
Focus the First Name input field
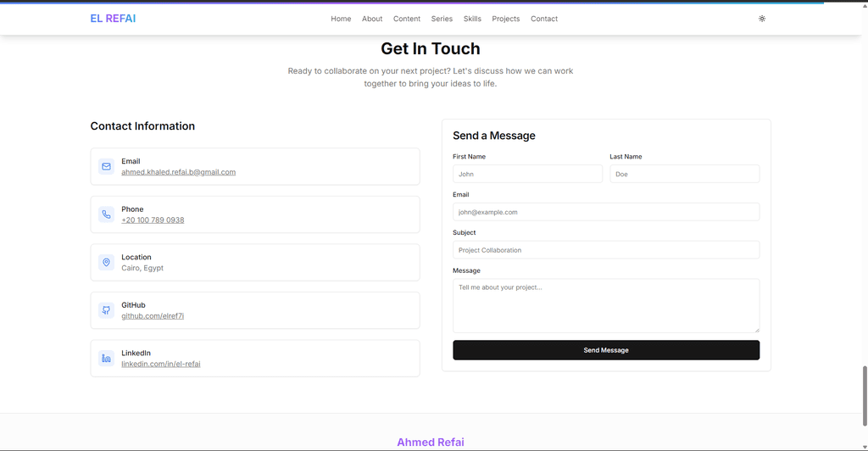click(527, 174)
